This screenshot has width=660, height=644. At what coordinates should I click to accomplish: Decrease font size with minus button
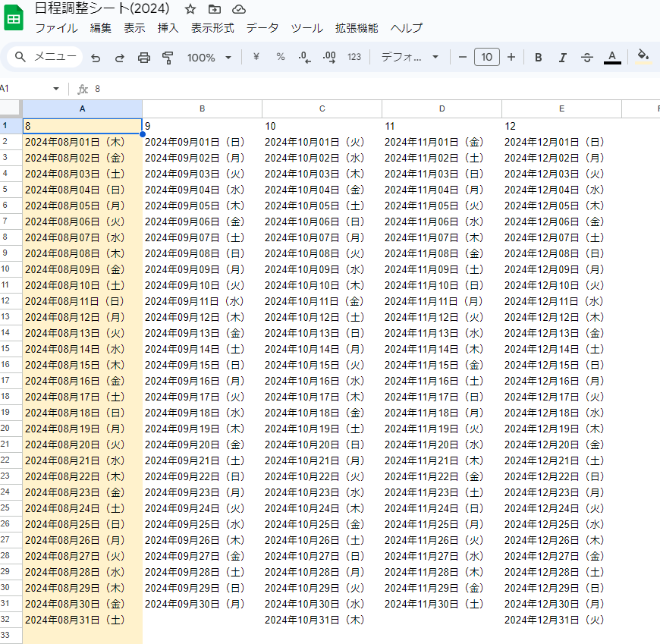462,57
